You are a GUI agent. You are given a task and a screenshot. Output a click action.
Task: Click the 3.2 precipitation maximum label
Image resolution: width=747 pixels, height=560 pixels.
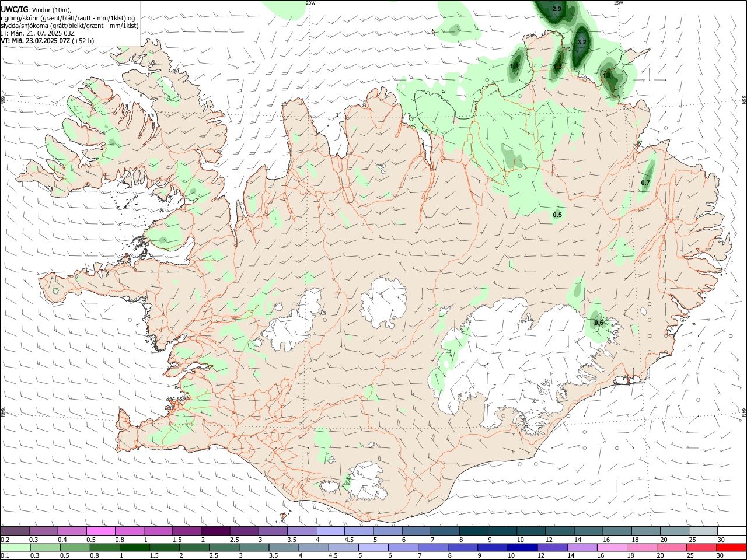point(582,43)
